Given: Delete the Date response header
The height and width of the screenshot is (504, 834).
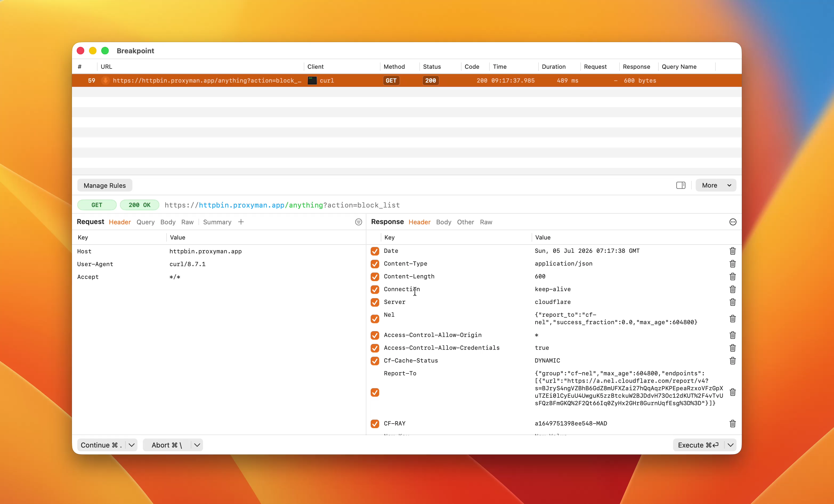Looking at the screenshot, I should 732,251.
